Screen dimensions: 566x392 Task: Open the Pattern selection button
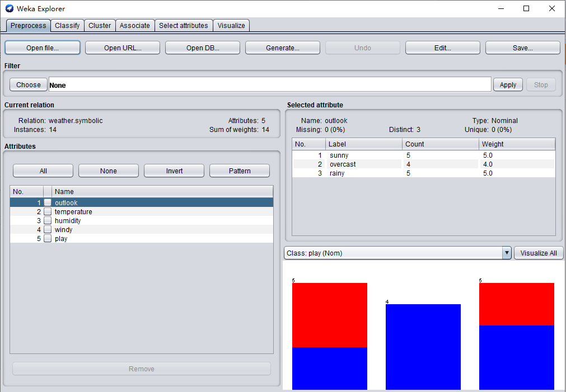point(239,171)
